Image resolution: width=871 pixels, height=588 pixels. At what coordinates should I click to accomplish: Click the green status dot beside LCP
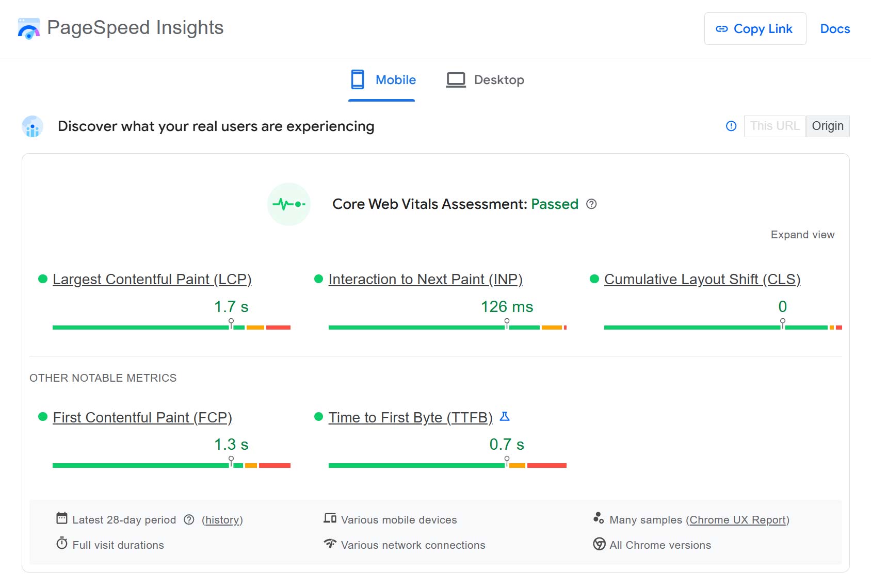43,279
